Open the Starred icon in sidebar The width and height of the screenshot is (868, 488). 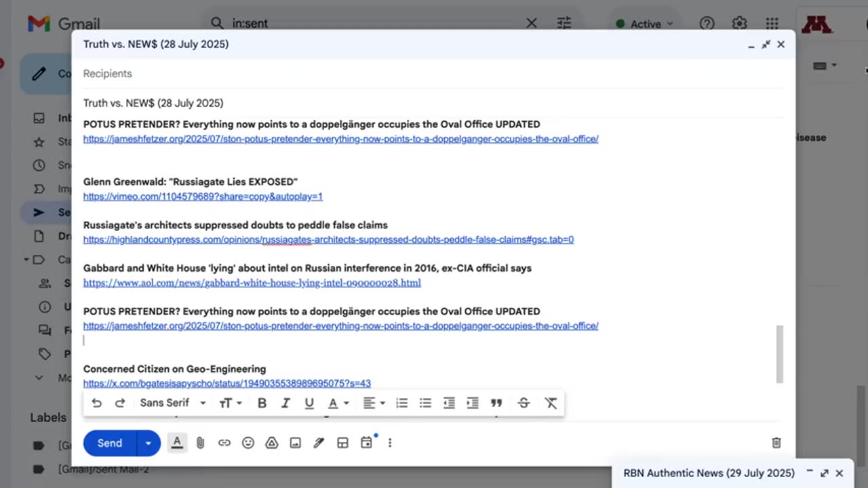pyautogui.click(x=39, y=142)
